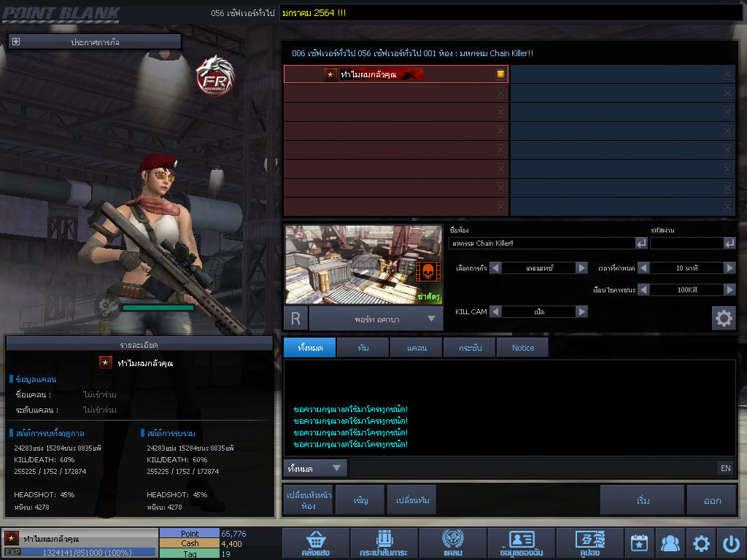The width and height of the screenshot is (747, 560).
Task: Switch to the Notice chat tab
Action: point(523,348)
